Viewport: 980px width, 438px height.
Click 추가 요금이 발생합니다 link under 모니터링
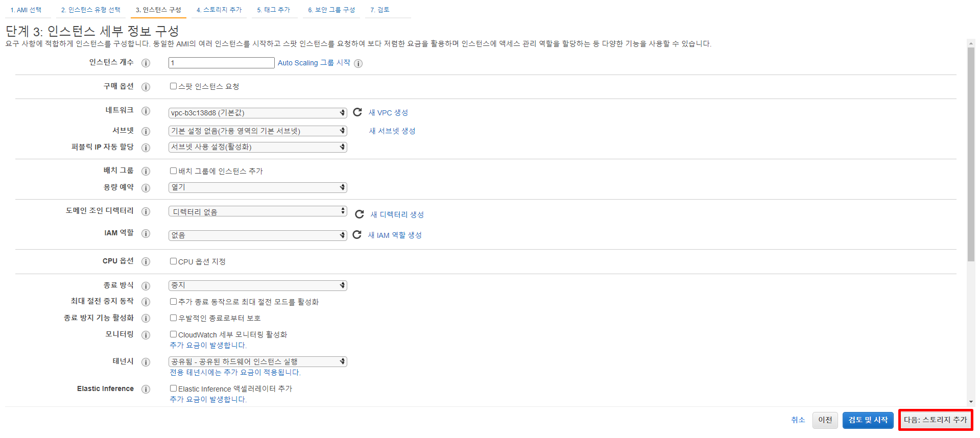208,345
